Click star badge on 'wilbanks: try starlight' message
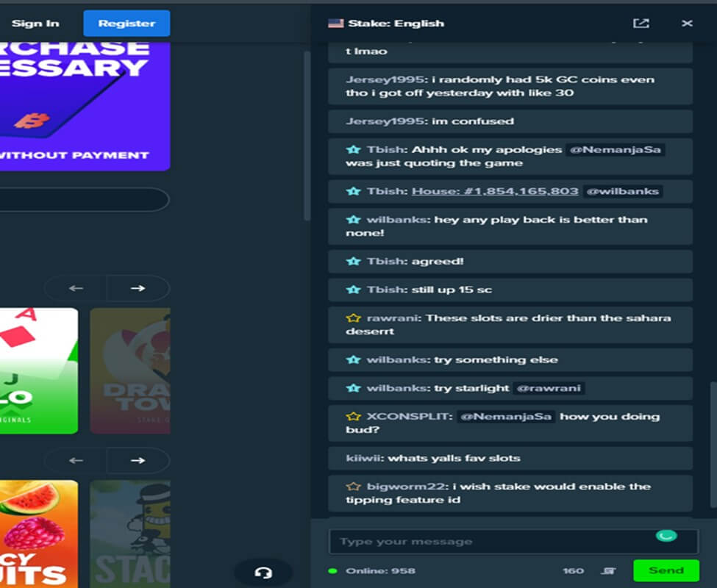 353,388
